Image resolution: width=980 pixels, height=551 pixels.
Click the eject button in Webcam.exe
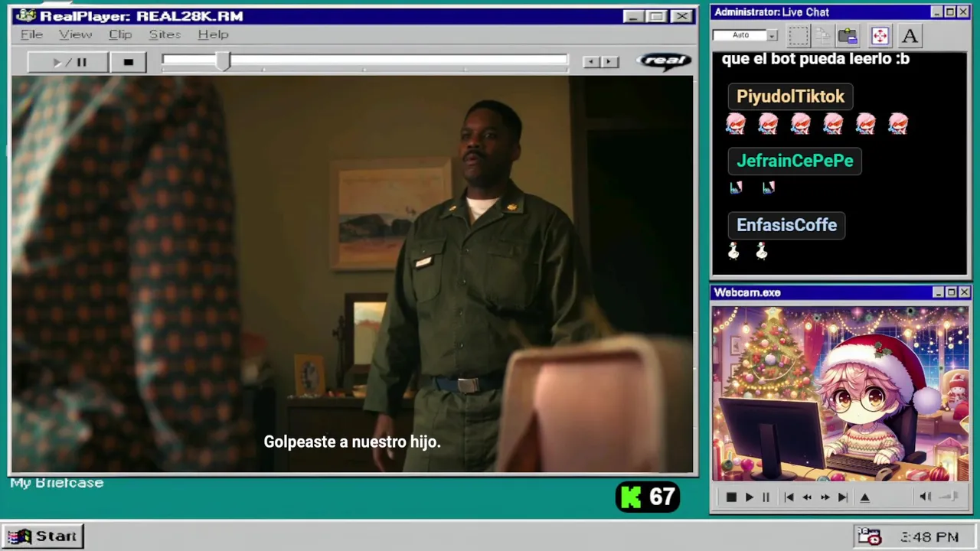[x=865, y=497]
